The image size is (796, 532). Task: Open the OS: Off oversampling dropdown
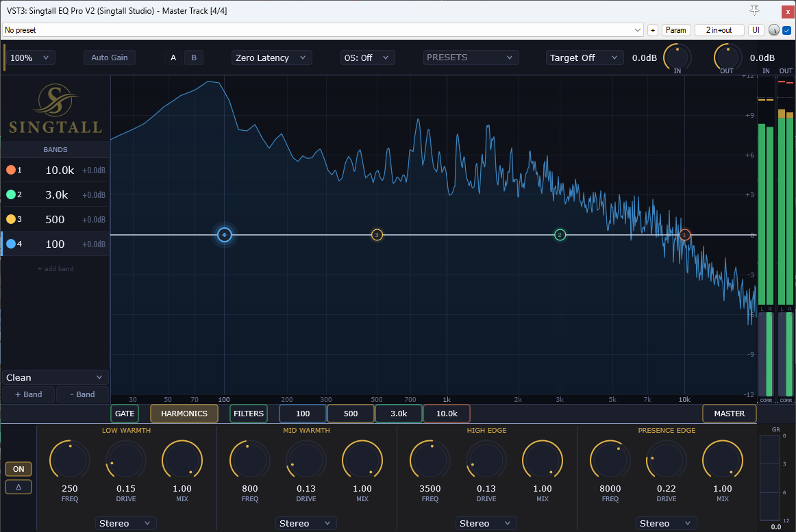tap(367, 58)
